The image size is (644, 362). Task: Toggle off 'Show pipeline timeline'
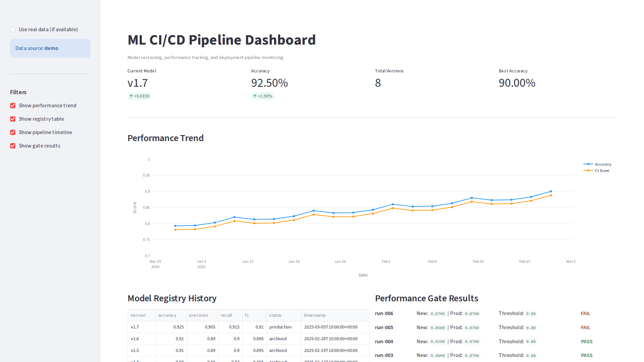click(x=13, y=132)
